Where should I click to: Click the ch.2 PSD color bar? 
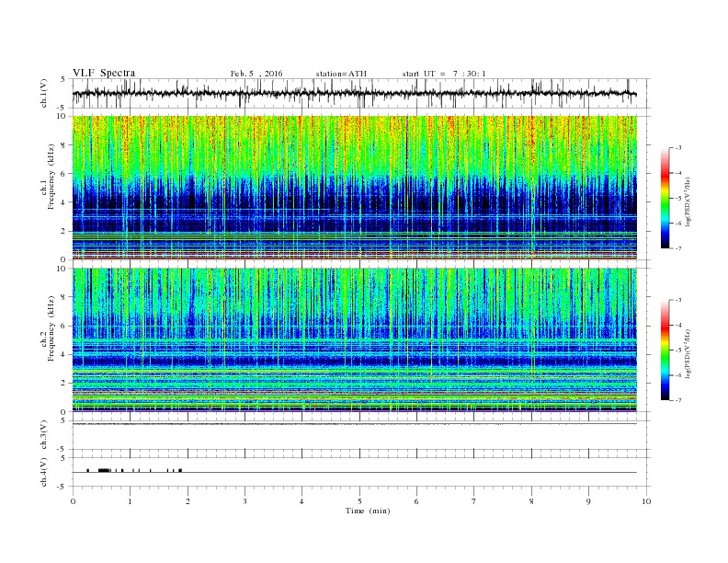665,350
